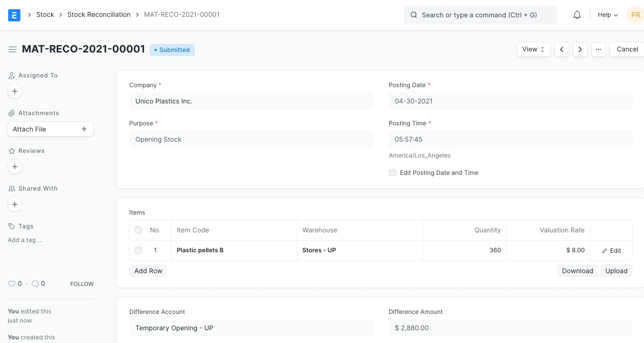Navigate to Stock breadcrumb
The width and height of the screenshot is (644, 343).
click(45, 15)
